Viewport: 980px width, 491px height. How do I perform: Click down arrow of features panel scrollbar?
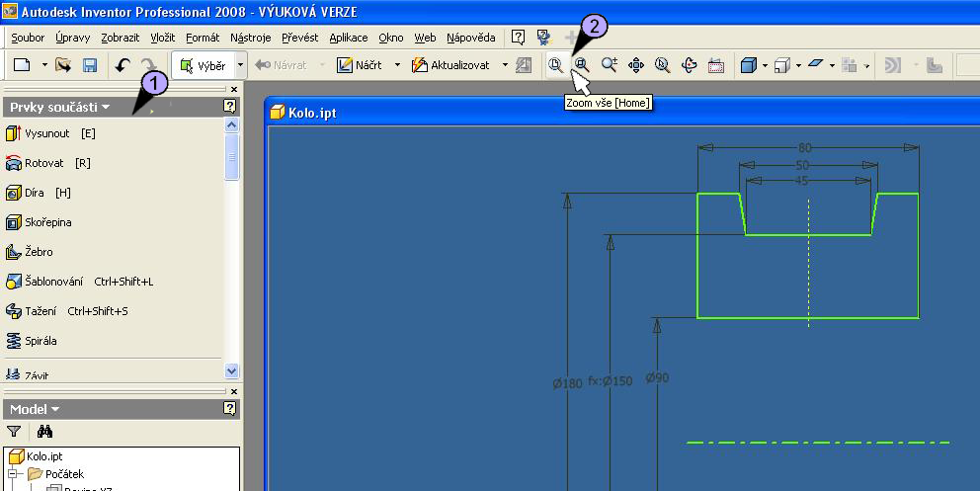coord(232,371)
